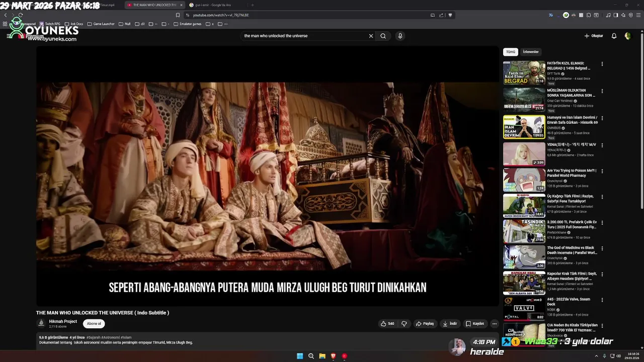Viewport: 644px width, 362px height.
Task: Open the Hikmah Project channel avatar
Action: (41, 323)
